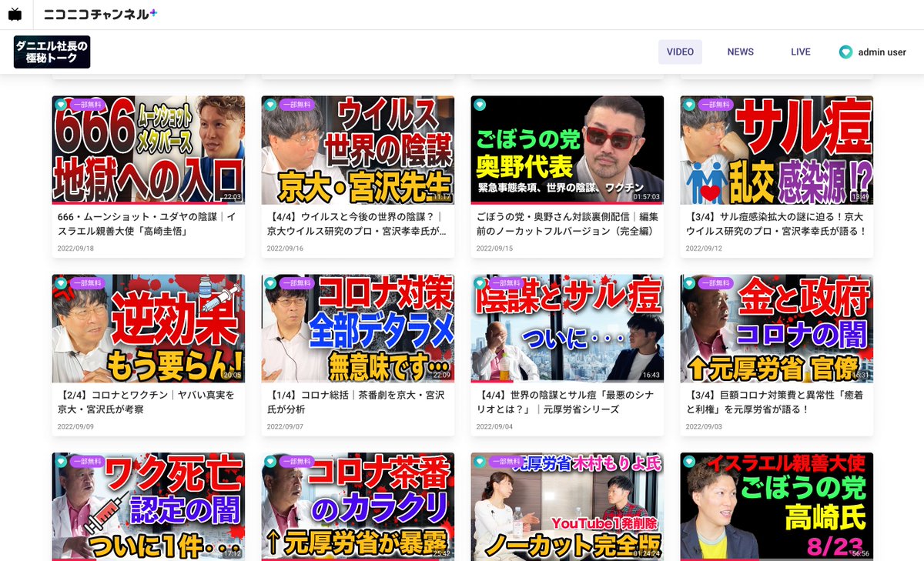Switch to the NEWS tab
Image resolution: width=924 pixels, height=561 pixels.
click(741, 52)
